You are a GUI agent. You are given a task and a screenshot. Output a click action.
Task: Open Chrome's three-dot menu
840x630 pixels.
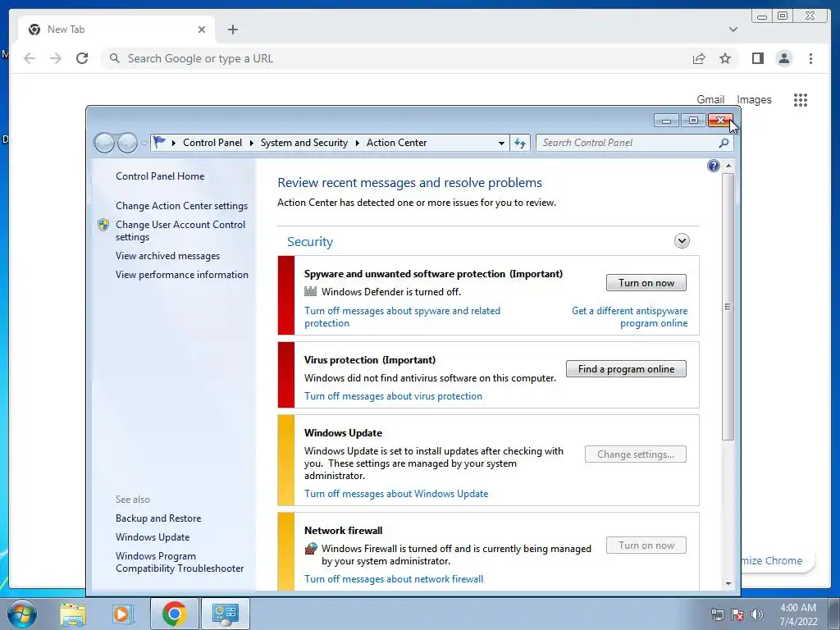pyautogui.click(x=810, y=58)
